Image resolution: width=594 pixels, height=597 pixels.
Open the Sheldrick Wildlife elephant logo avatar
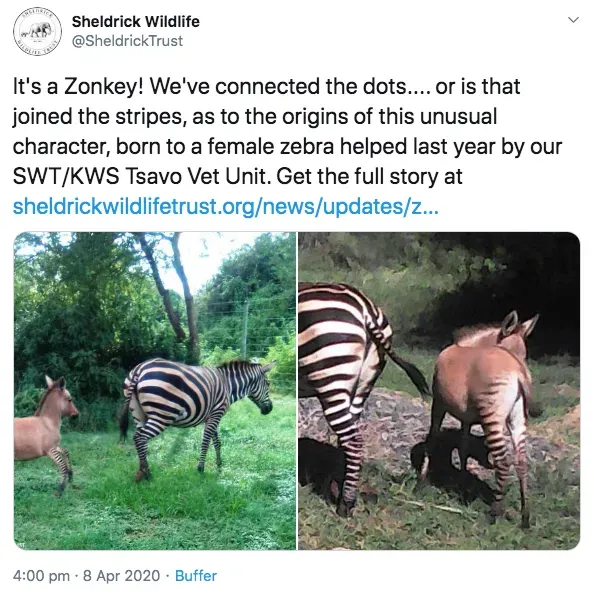(37, 31)
